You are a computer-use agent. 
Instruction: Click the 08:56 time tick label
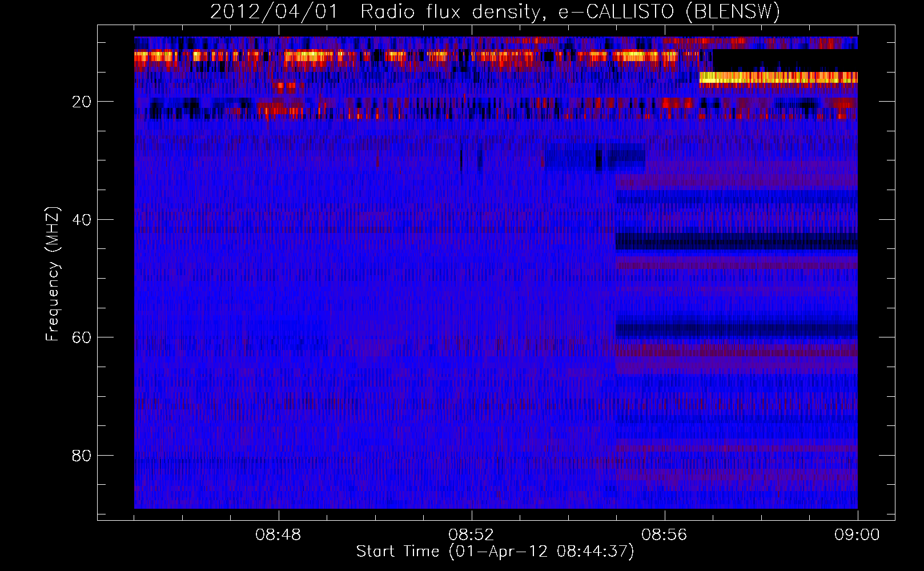(664, 535)
